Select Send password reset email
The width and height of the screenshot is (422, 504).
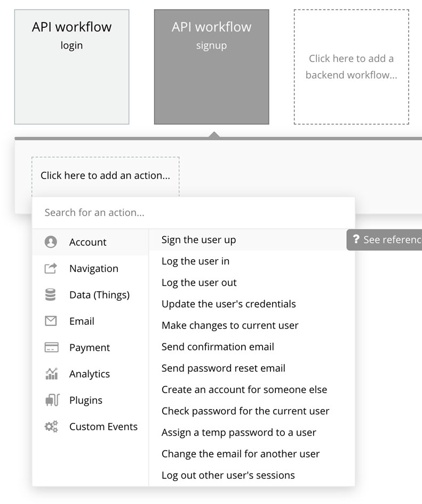point(223,369)
